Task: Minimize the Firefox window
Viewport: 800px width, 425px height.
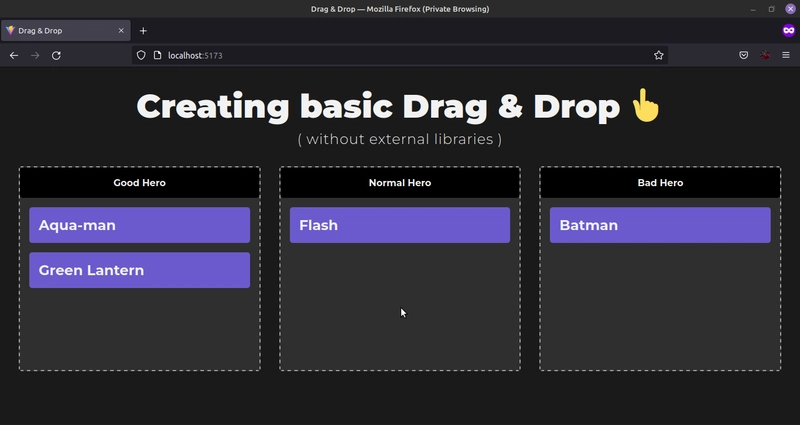Action: coord(753,9)
